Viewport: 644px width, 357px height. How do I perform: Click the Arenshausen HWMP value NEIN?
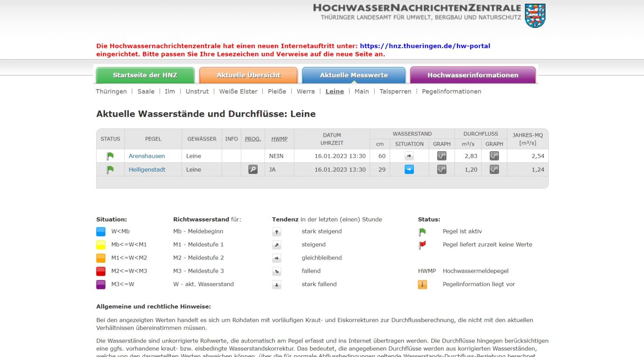pyautogui.click(x=276, y=156)
